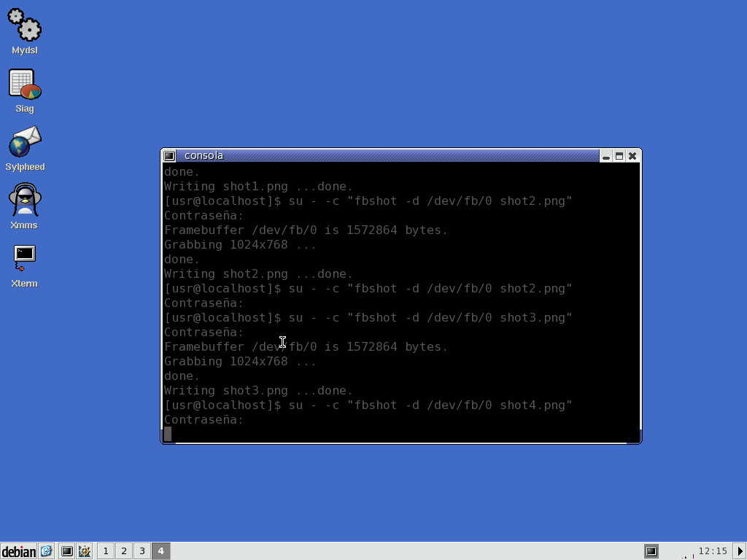Maximize the consola window

[x=619, y=156]
